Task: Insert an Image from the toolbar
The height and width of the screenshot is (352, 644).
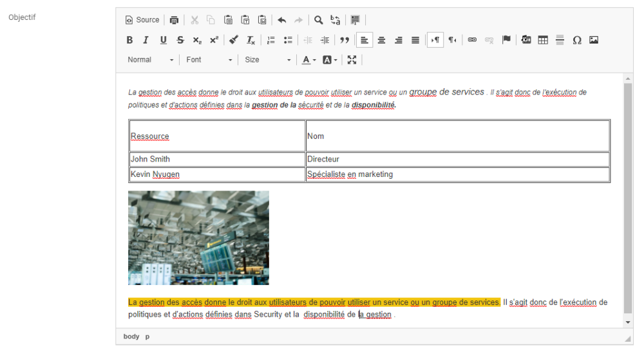Action: 594,40
